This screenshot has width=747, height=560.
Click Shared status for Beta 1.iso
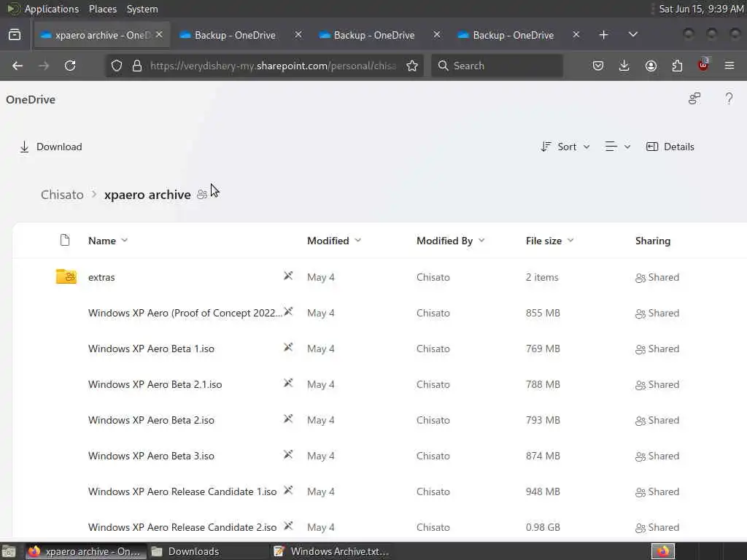click(657, 349)
